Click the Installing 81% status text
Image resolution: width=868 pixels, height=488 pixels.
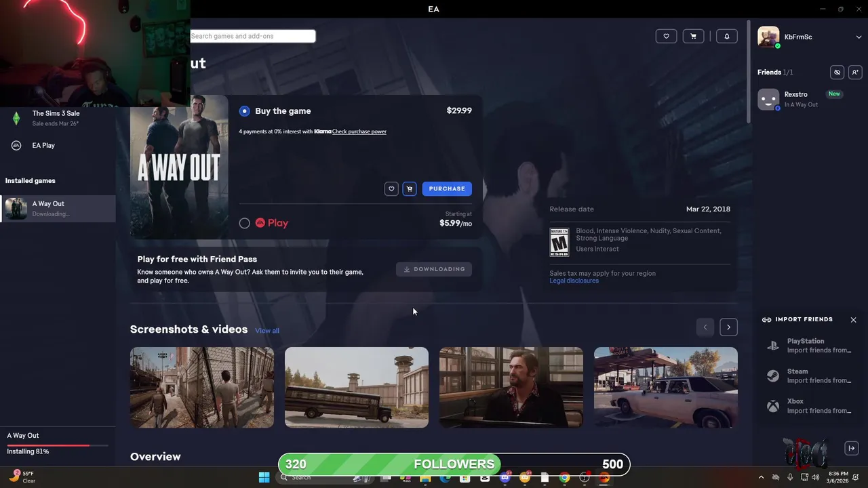point(28,451)
